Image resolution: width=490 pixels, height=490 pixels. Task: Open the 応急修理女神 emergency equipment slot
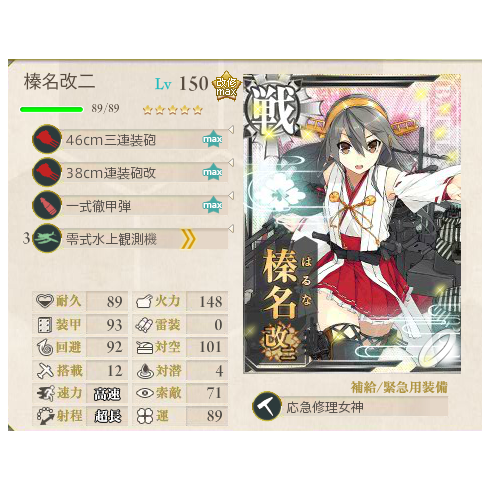coord(350,407)
